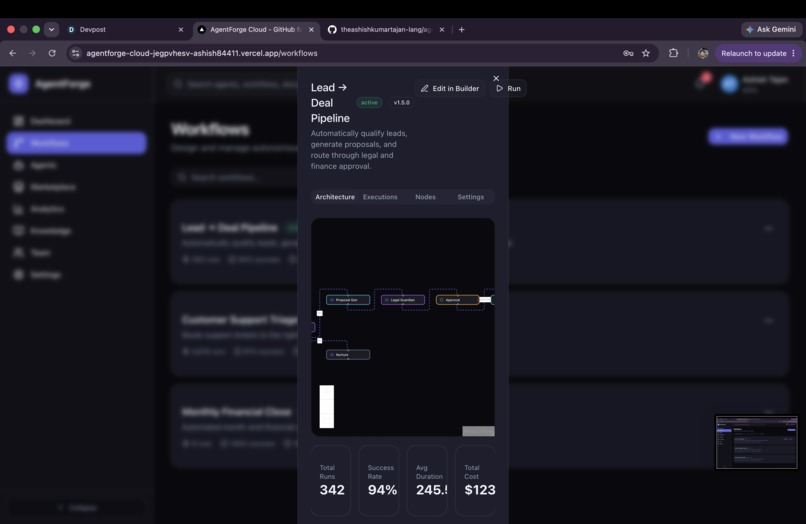This screenshot has width=806, height=524.
Task: Open workflow with Edit in Builder
Action: click(450, 88)
